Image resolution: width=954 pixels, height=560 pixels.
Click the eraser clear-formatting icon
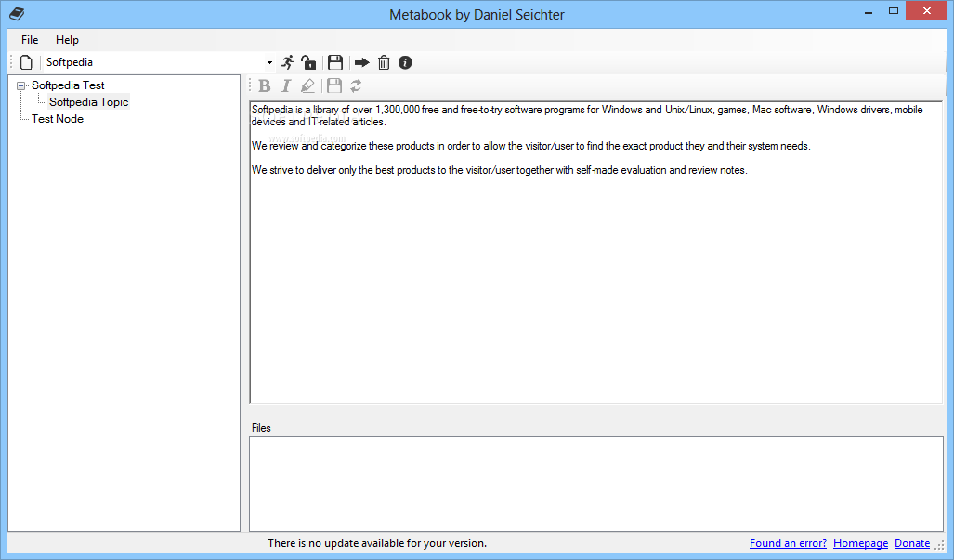tap(307, 85)
